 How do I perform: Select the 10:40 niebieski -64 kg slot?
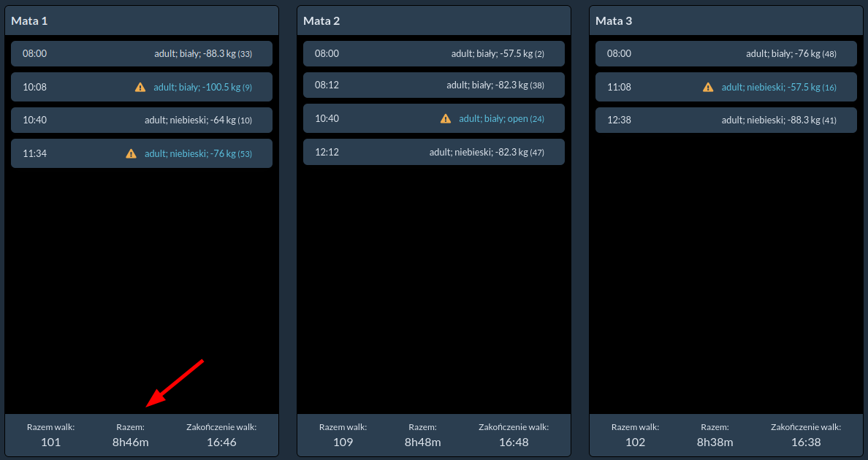coord(142,120)
